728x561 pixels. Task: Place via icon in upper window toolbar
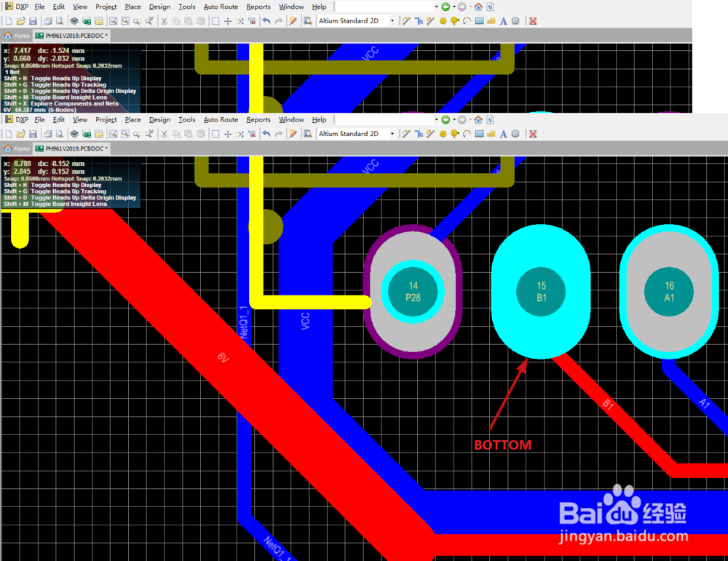click(x=455, y=21)
